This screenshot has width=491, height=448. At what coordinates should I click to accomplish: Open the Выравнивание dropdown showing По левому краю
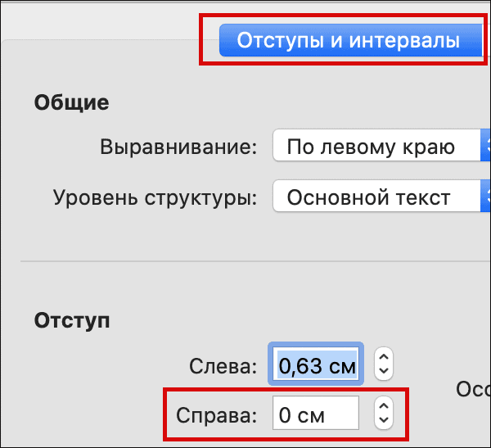381,146
